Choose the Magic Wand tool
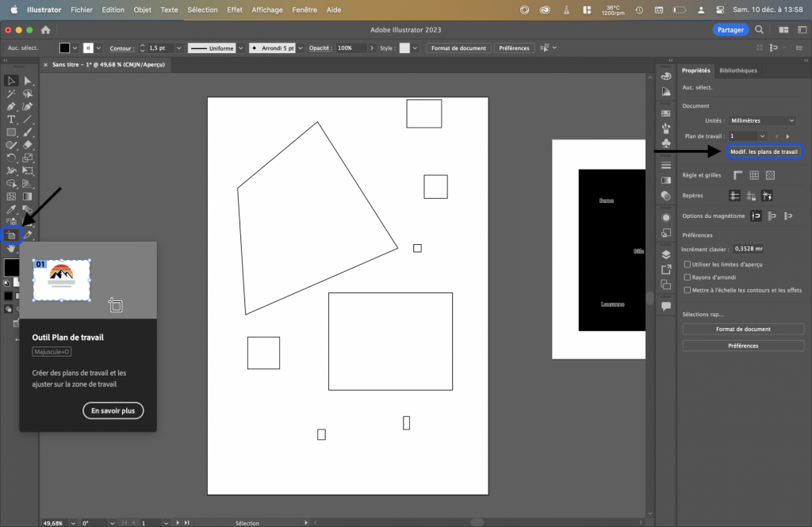This screenshot has height=527, width=812. [x=11, y=94]
